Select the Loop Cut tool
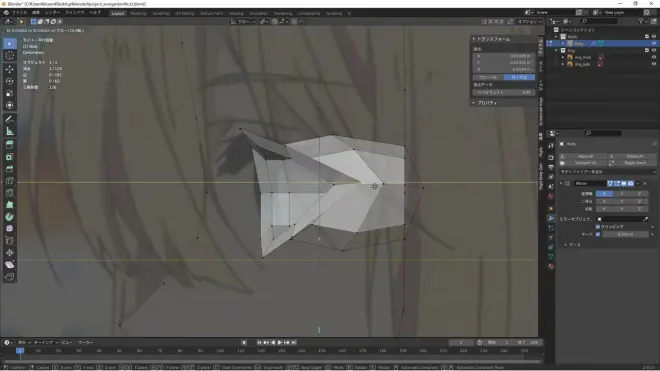 tap(10, 181)
